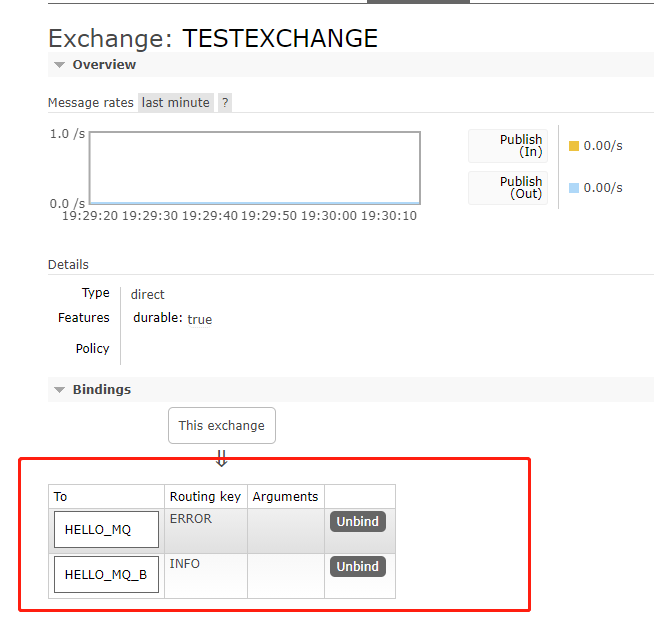Viewport: 654px width, 628px height.
Task: Click the 'This exchange' box
Action: point(221,425)
